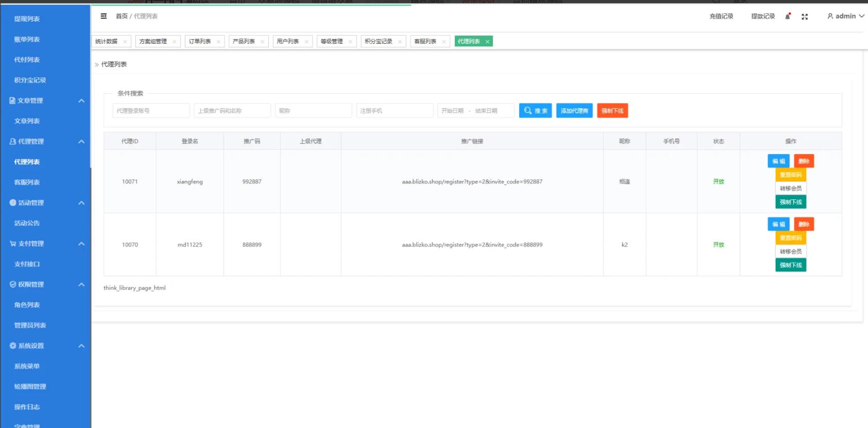868x428 pixels.
Task: Toggle fullscreen mode icon
Action: [x=805, y=16]
